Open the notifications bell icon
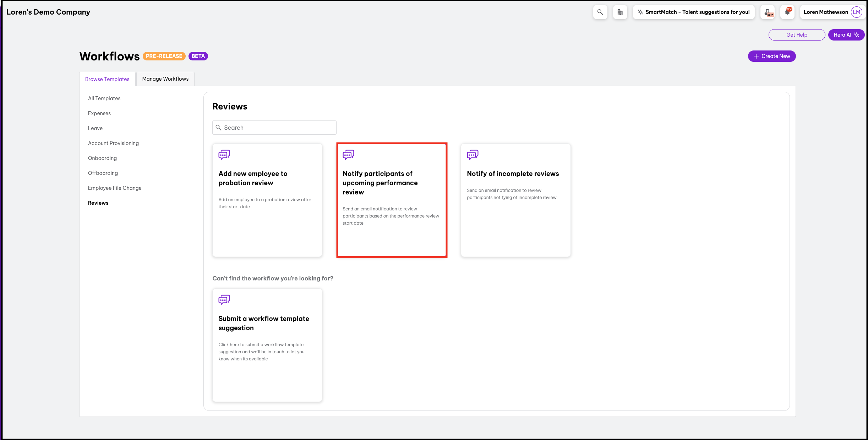This screenshot has height=440, width=868. (787, 12)
